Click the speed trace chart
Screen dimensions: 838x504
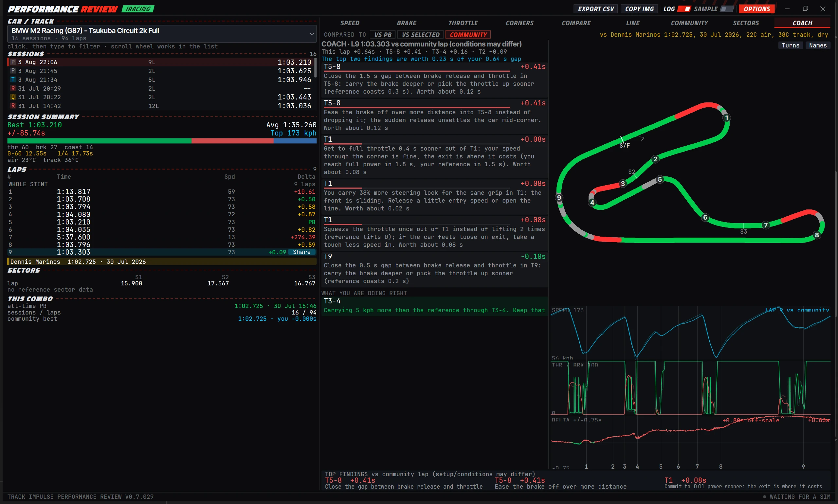690,333
